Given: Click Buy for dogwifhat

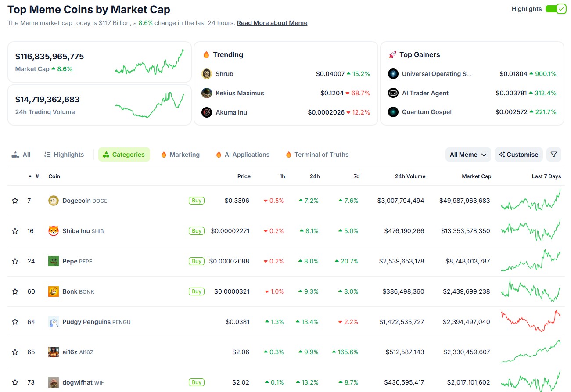Looking at the screenshot, I should (x=197, y=382).
